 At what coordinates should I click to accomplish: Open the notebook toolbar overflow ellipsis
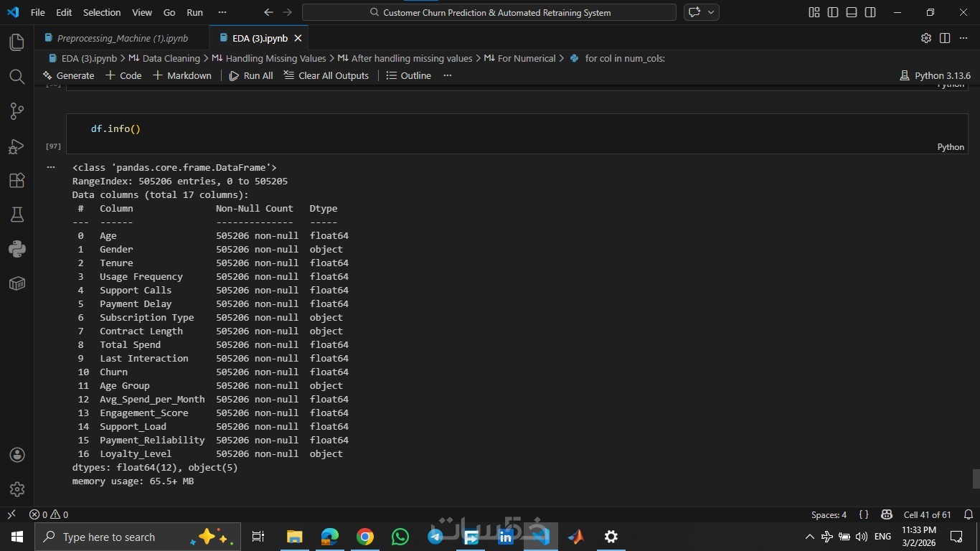tap(448, 75)
